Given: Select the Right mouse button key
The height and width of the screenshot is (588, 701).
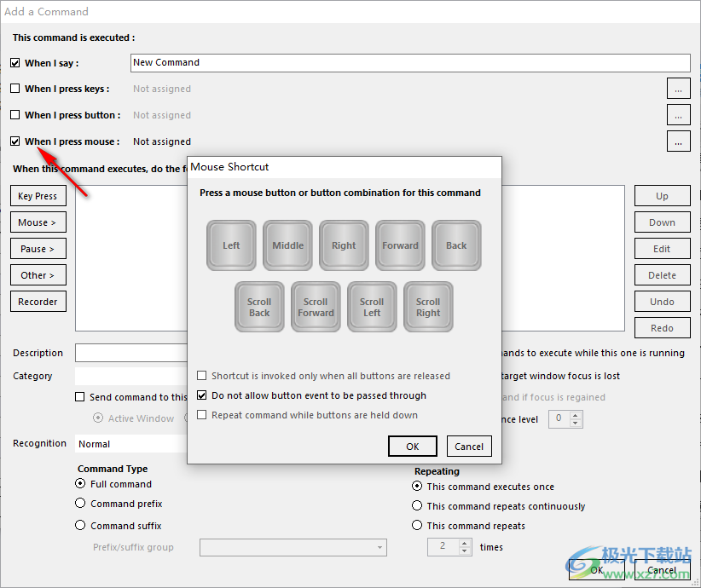Looking at the screenshot, I should click(x=344, y=245).
